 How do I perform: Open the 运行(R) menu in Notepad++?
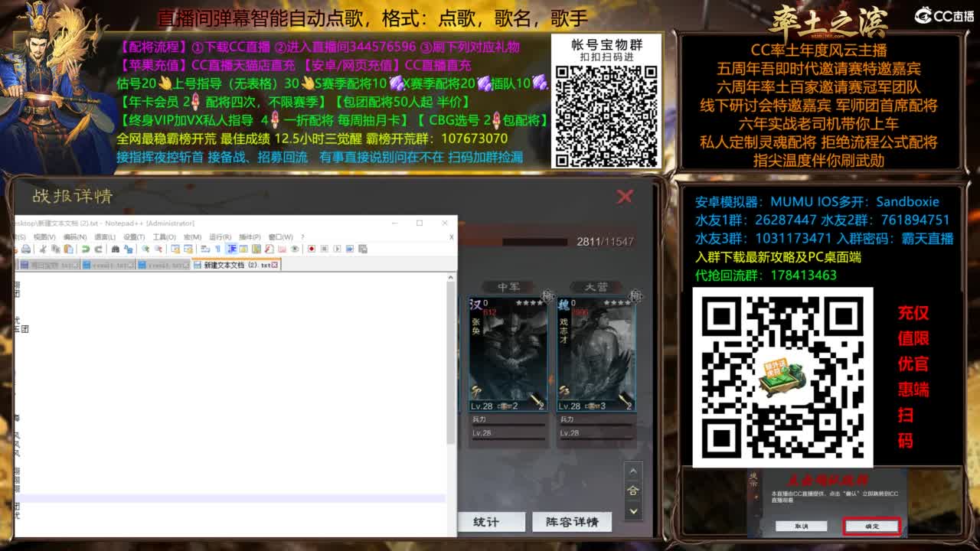pyautogui.click(x=220, y=237)
